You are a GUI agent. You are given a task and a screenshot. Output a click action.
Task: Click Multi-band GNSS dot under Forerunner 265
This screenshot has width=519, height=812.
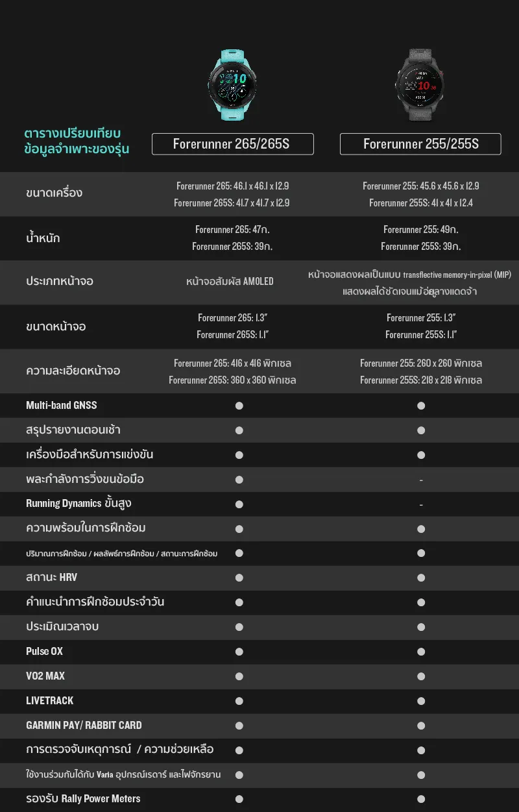click(239, 406)
